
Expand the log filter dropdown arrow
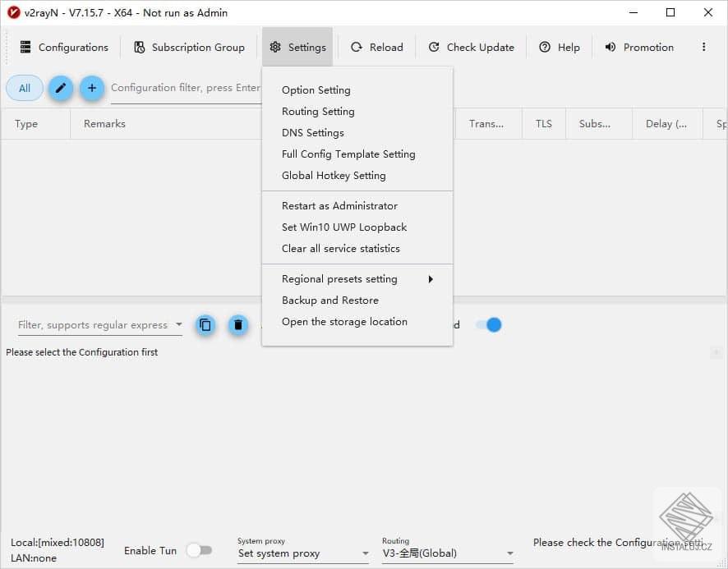click(x=179, y=324)
